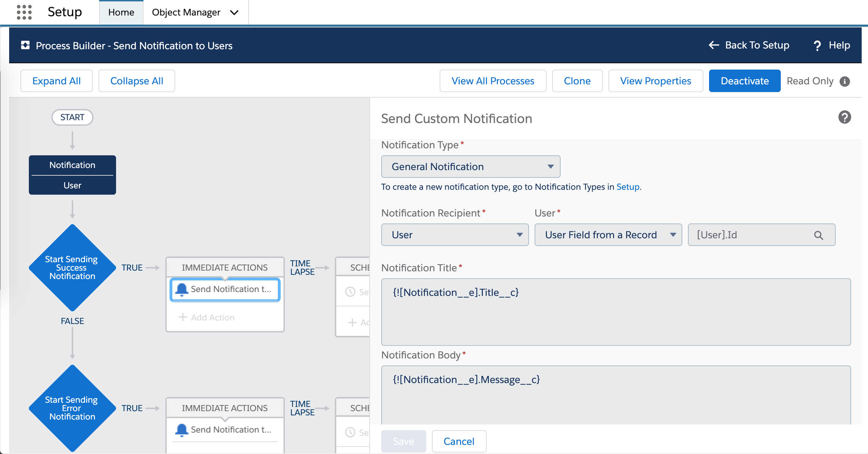Switch to the Home tab
Image resolution: width=868 pixels, height=454 pixels.
tap(121, 12)
